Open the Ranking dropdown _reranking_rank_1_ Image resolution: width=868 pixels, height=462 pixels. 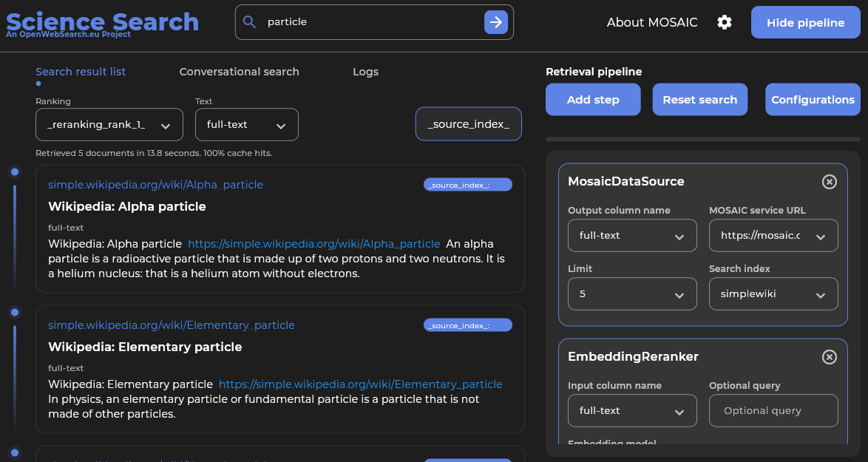(109, 124)
